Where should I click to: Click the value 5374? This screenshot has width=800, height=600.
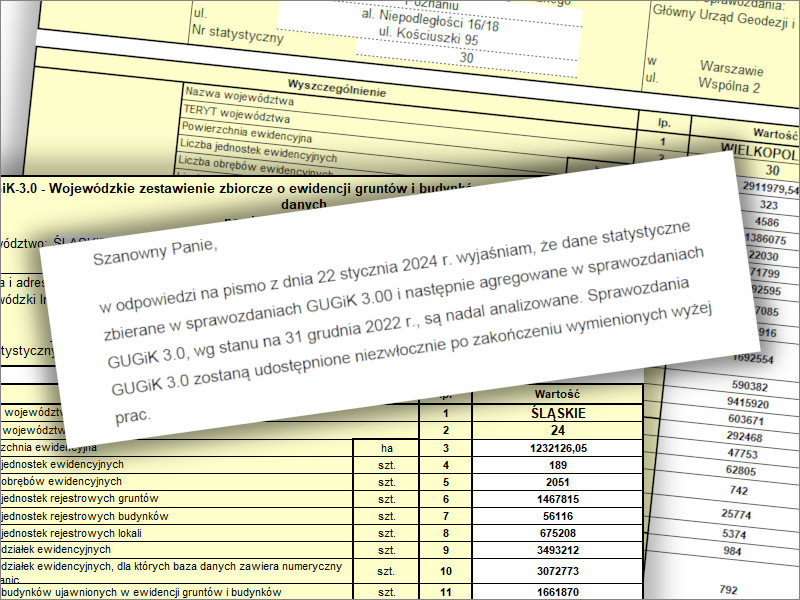coord(734,534)
